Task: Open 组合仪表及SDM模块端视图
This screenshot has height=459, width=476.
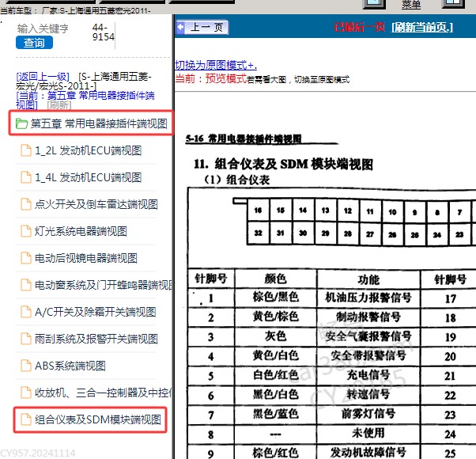Action: pyautogui.click(x=98, y=419)
